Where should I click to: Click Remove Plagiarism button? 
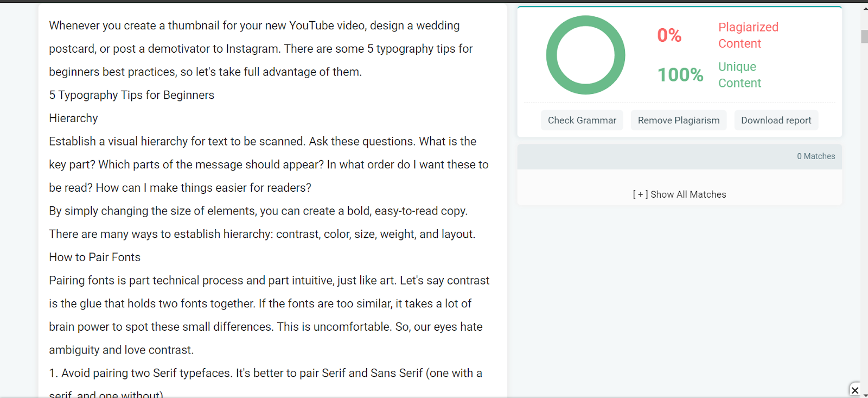[x=679, y=120]
